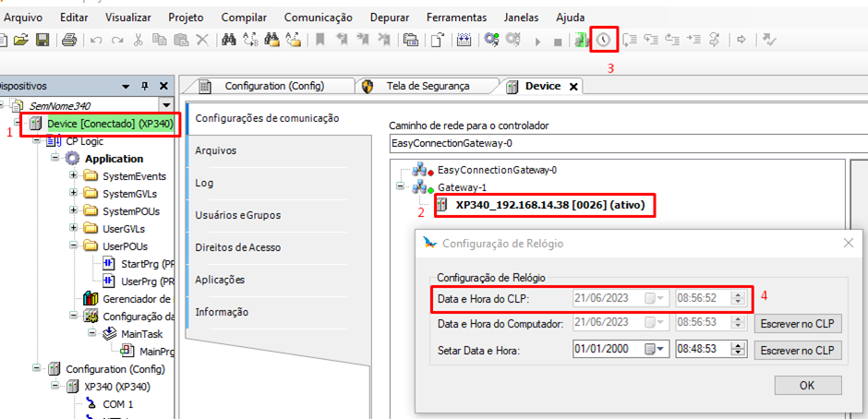
Task: Pin the Dispositivos panel with pushpin icon
Action: (x=144, y=85)
